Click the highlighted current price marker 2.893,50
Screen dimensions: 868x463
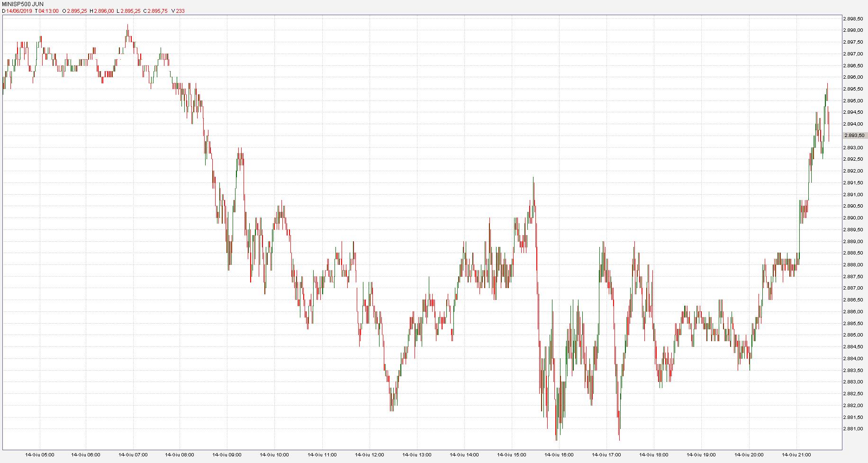pos(854,136)
